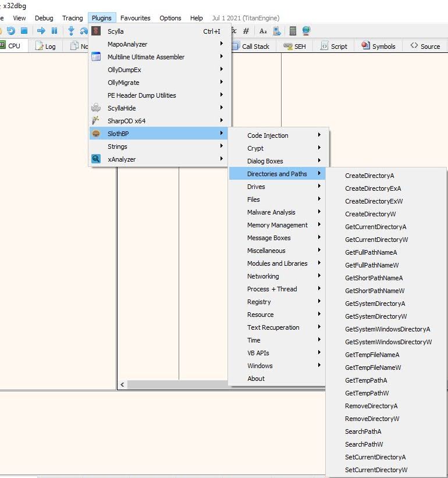Open the Message Boxes category
448x478 pixels.
[277, 238]
